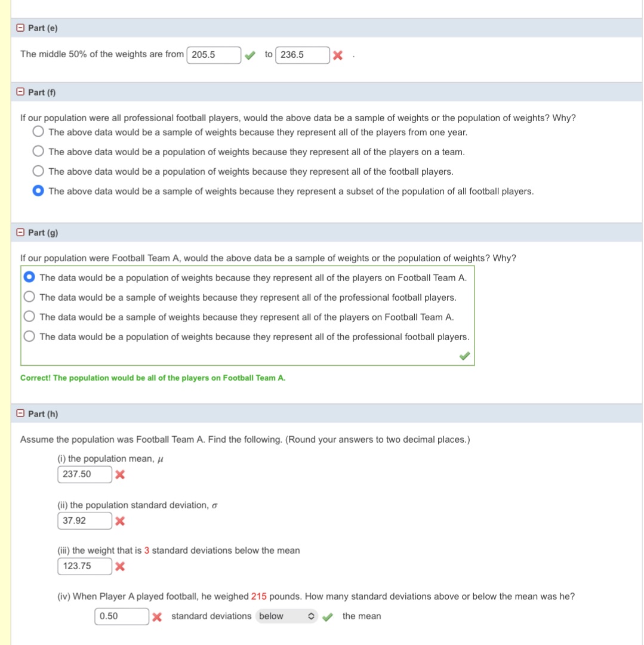Click the 123.75 weight input field
Screen dimensions: 644x645
[x=84, y=566]
